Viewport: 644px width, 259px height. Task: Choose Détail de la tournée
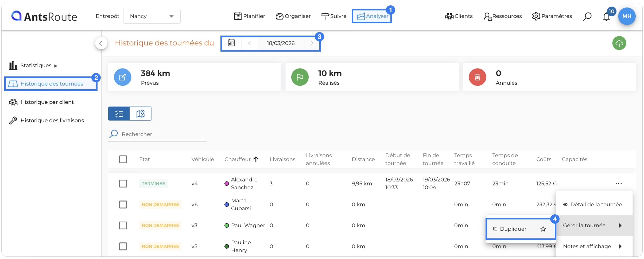coord(594,204)
